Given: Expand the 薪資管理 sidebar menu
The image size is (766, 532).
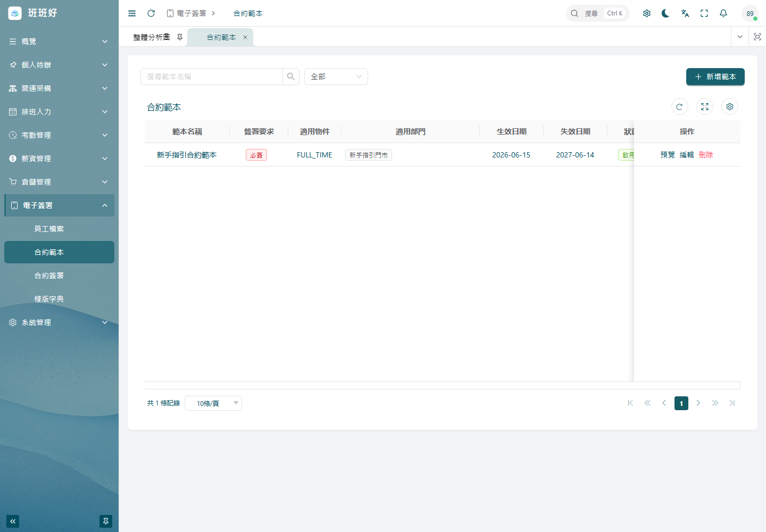Looking at the screenshot, I should coord(59,159).
